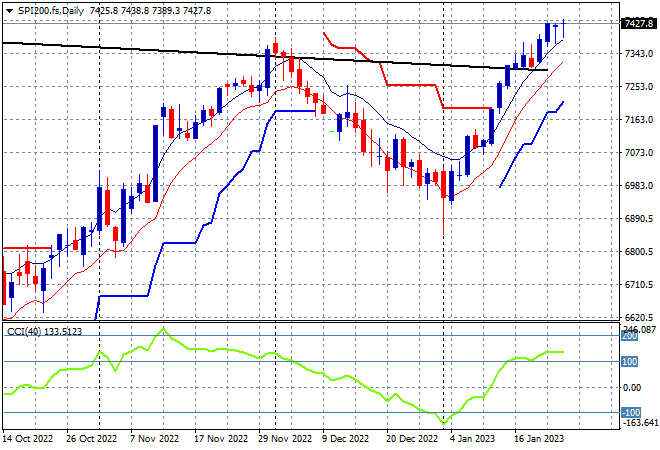This screenshot has height=450, width=660.
Task: Click the CCI 0.00 level label
Action: (632, 388)
